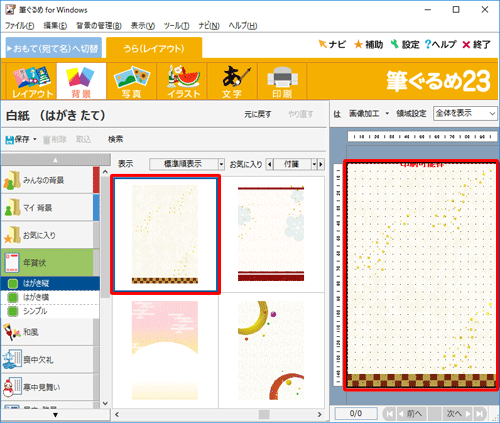Open the レイアウト layout tool
The width and height of the screenshot is (500, 423).
[x=32, y=81]
